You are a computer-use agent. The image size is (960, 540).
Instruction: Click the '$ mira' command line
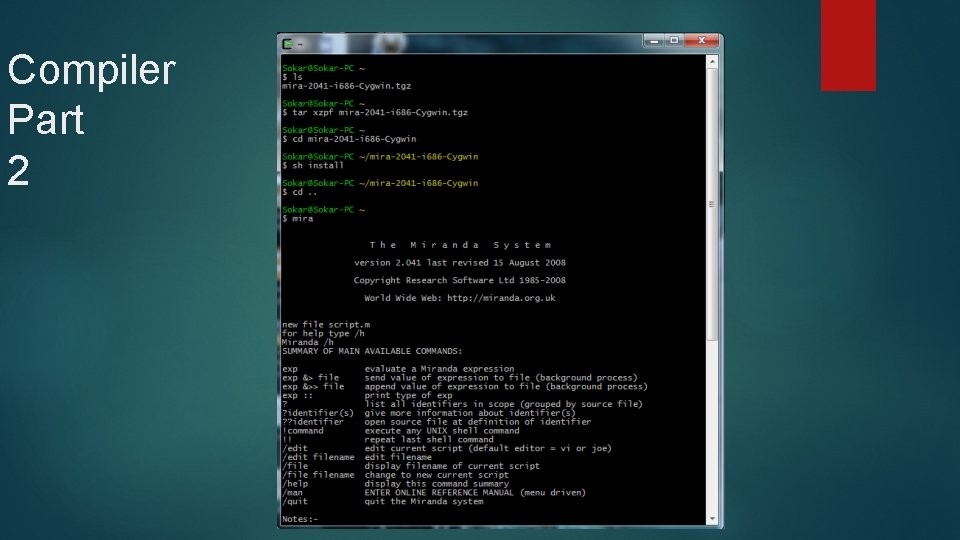(x=298, y=219)
